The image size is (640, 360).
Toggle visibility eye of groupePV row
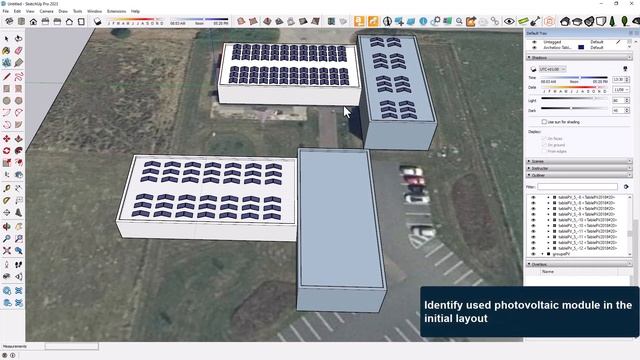[x=533, y=254]
